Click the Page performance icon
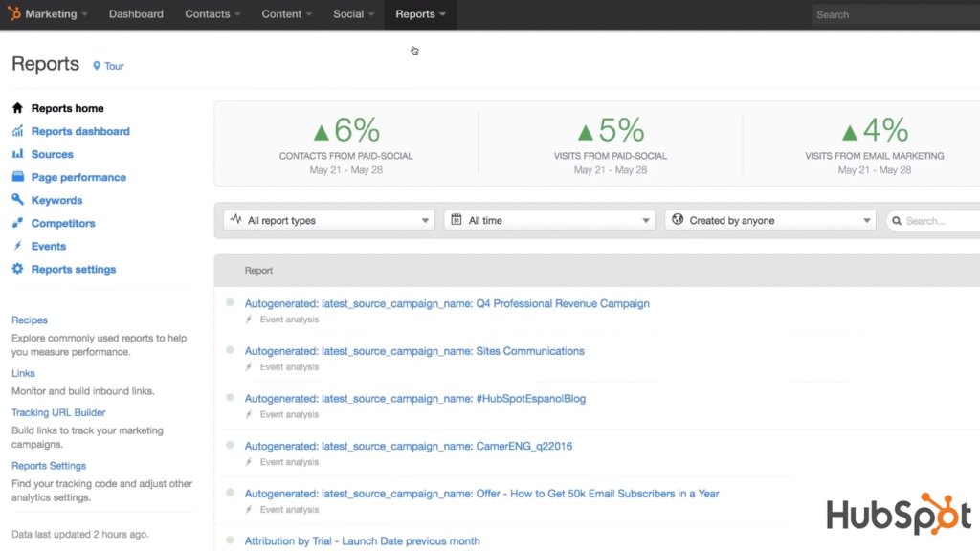The height and width of the screenshot is (551, 980). click(x=17, y=177)
